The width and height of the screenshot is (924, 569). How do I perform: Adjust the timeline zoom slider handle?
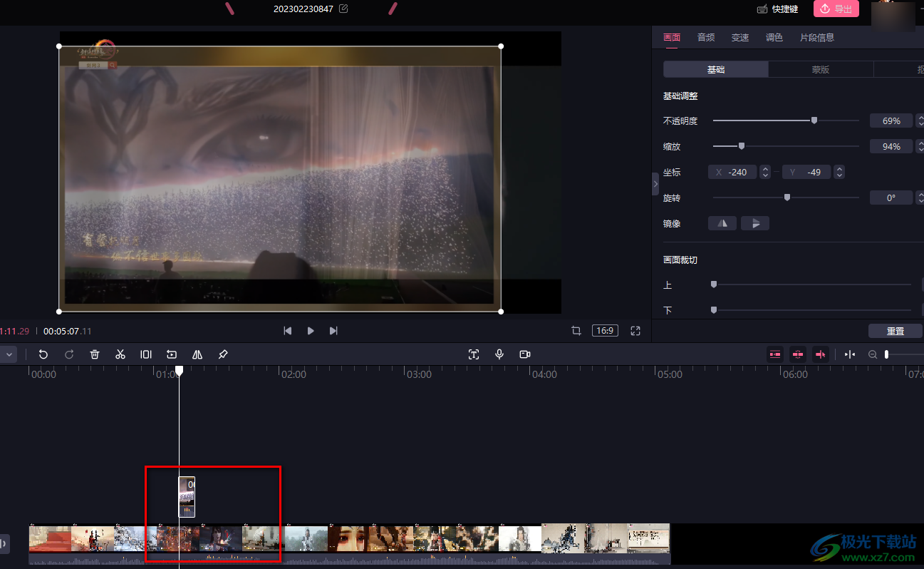(x=887, y=354)
